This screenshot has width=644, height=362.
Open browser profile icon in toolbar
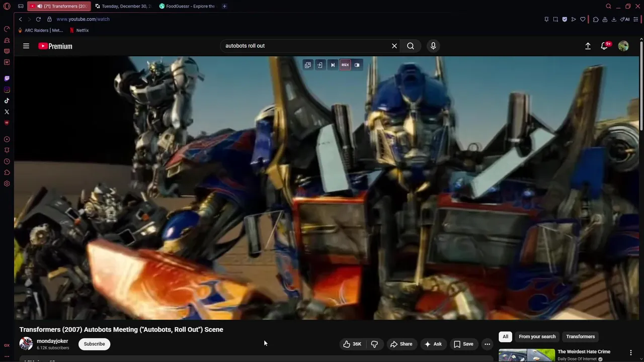[605, 19]
